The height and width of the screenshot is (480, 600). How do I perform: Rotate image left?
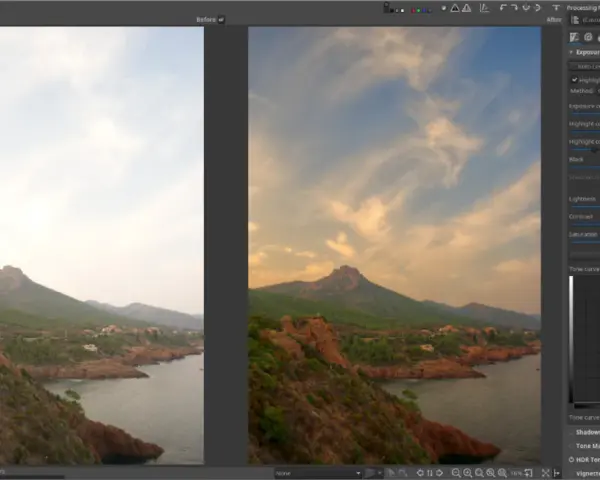[x=504, y=8]
